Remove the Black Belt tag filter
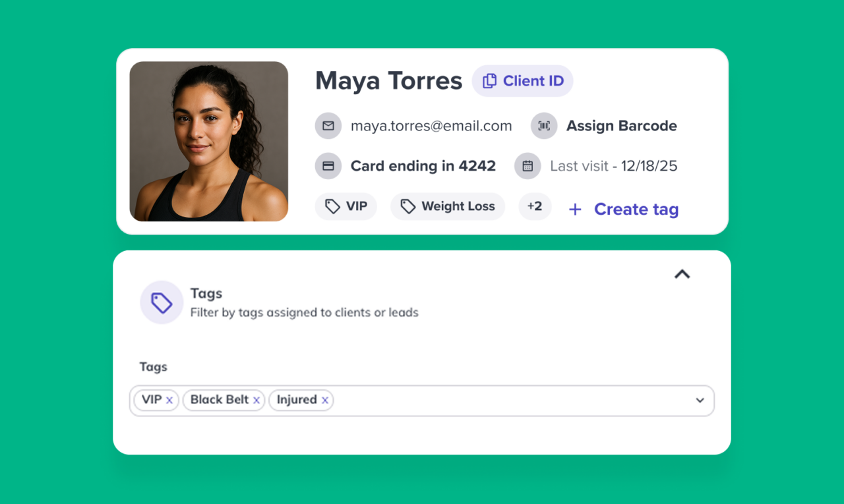The height and width of the screenshot is (504, 844). 256,400
